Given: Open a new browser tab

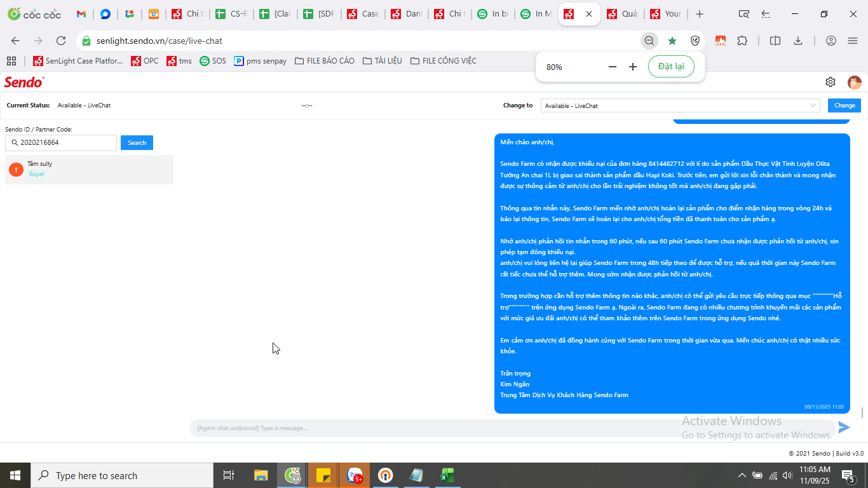Looking at the screenshot, I should coord(700,14).
